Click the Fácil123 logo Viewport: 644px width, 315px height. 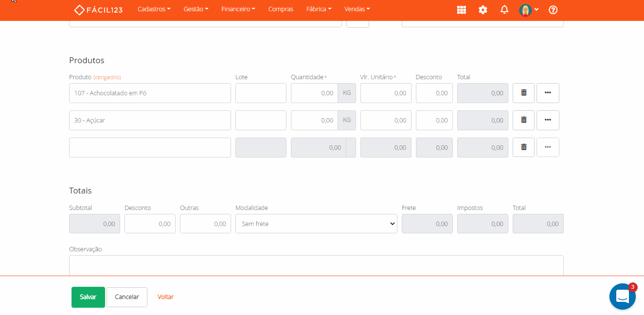coord(99,10)
